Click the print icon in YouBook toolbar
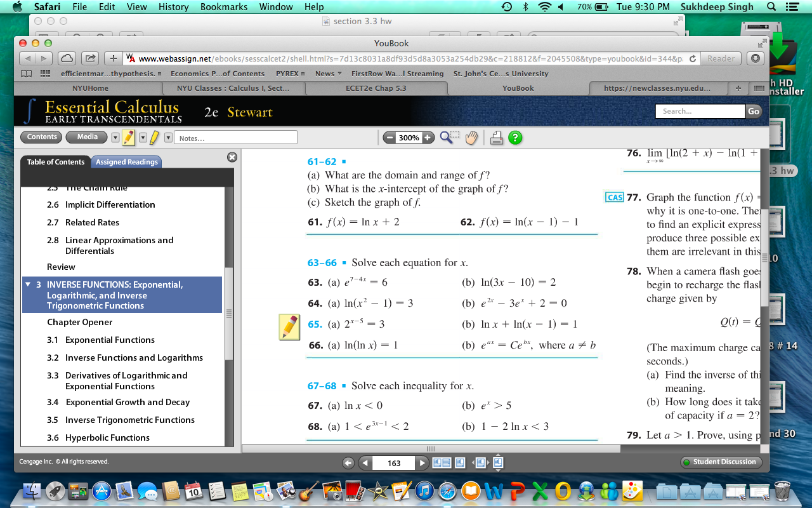Viewport: 812px width, 508px height. tap(497, 137)
